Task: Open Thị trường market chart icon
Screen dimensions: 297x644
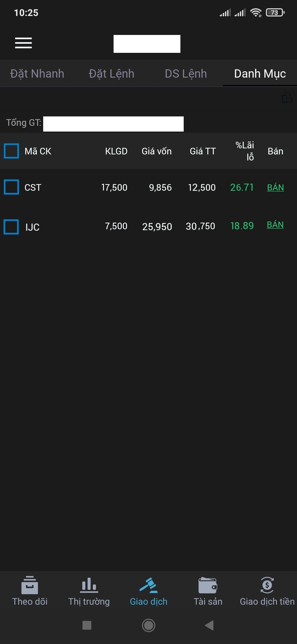Action: click(89, 585)
